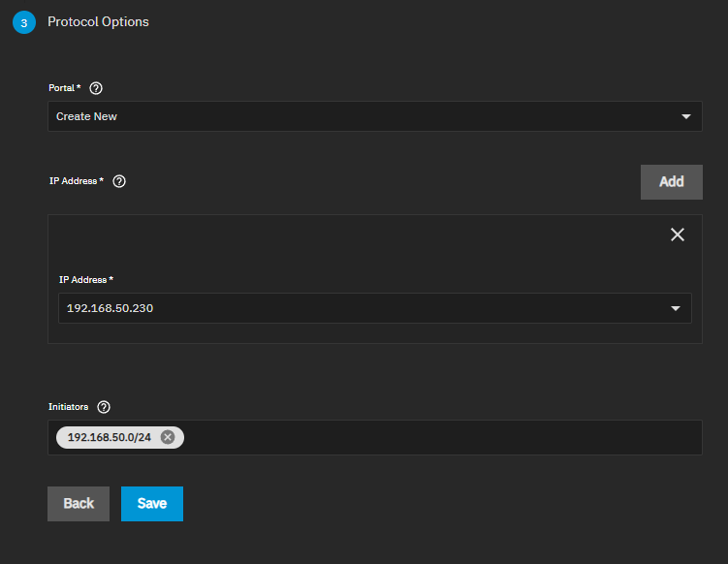Click the Portal dropdown arrow
This screenshot has height=564, width=728.
point(686,116)
